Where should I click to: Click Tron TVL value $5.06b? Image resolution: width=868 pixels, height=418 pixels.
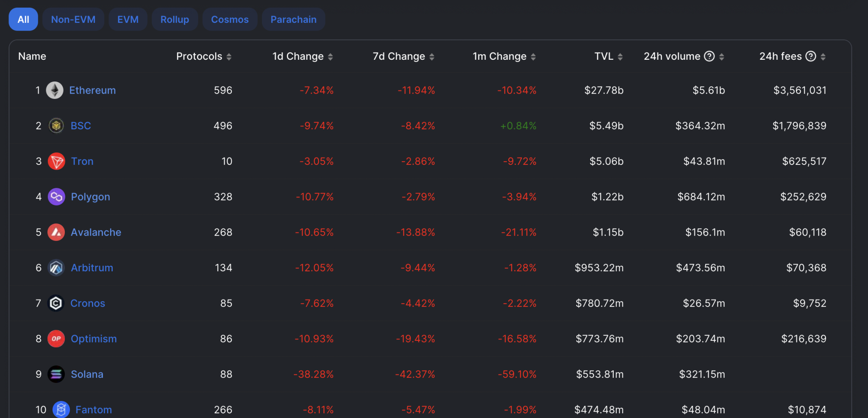pos(606,161)
